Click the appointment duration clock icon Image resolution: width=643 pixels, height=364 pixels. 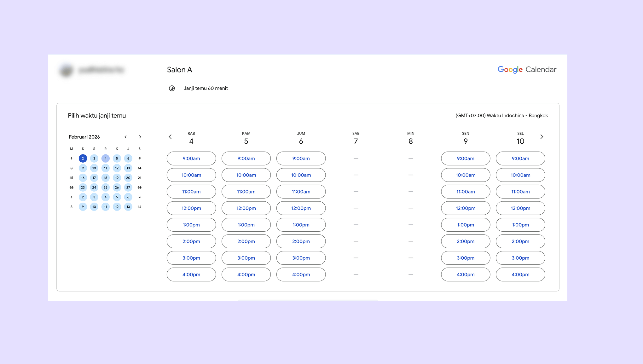[172, 88]
